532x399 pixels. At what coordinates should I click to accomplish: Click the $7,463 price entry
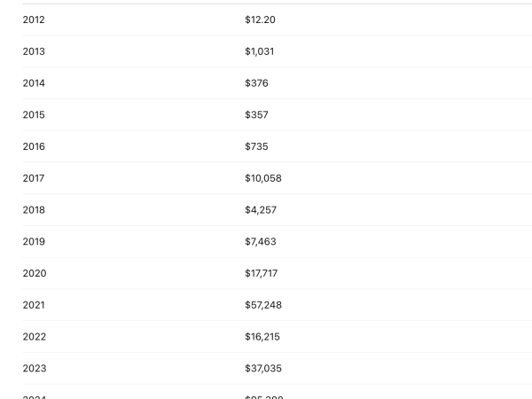pos(261,241)
